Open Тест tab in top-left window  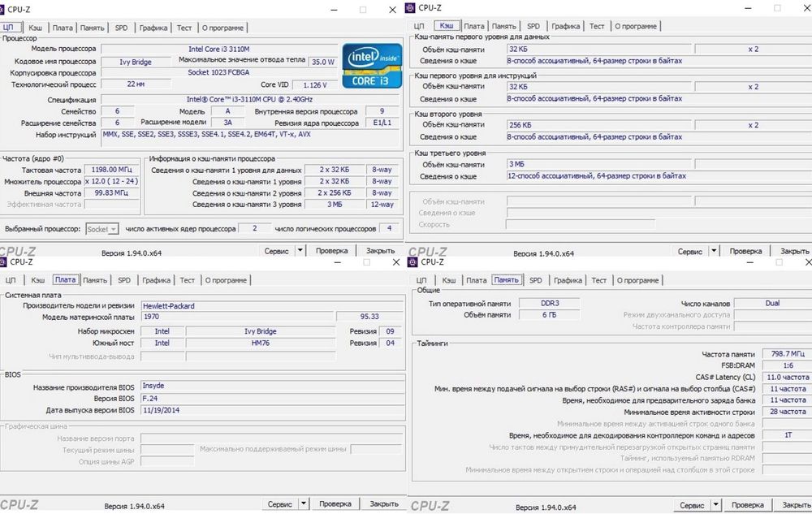(x=184, y=28)
